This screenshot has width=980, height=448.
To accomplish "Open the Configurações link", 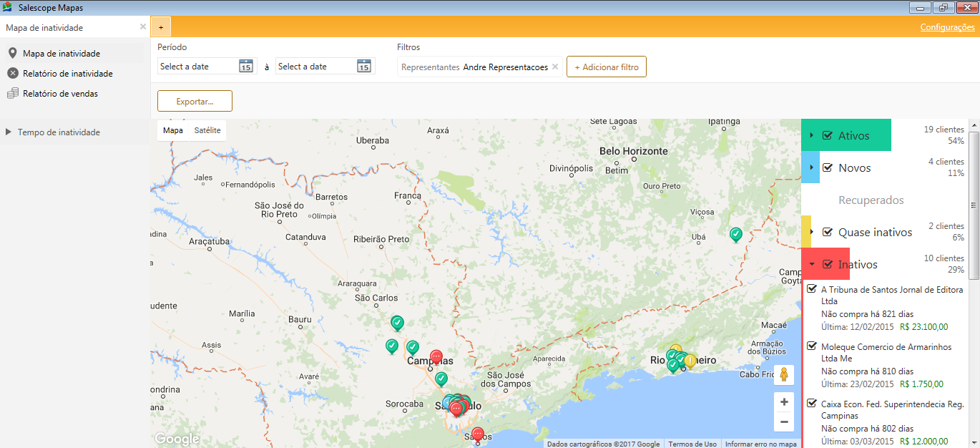I will pos(947,27).
